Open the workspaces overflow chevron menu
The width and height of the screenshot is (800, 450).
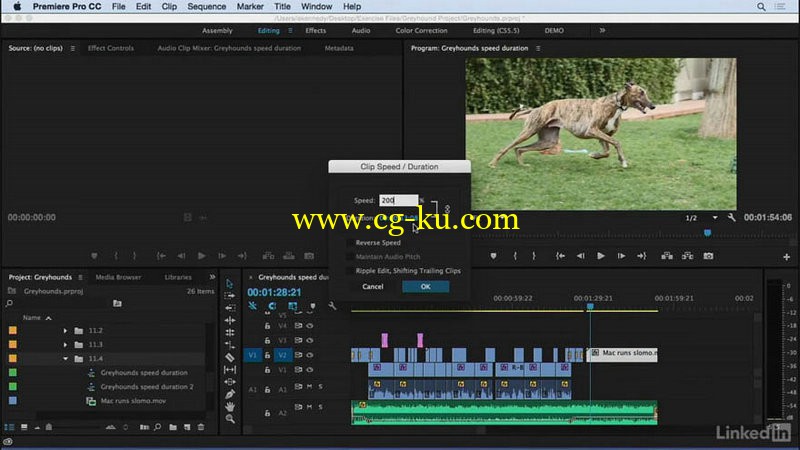pos(602,31)
